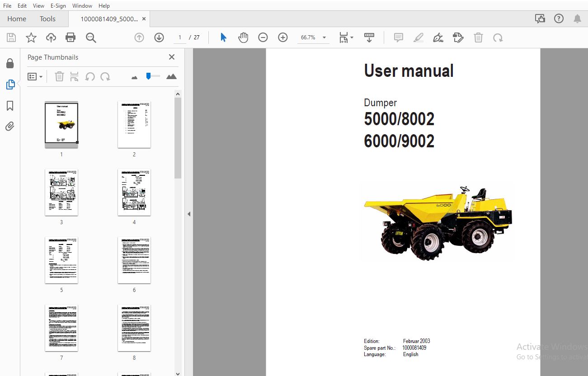Click the edit/stamp document icon
Image resolution: width=588 pixels, height=376 pixels.
458,38
